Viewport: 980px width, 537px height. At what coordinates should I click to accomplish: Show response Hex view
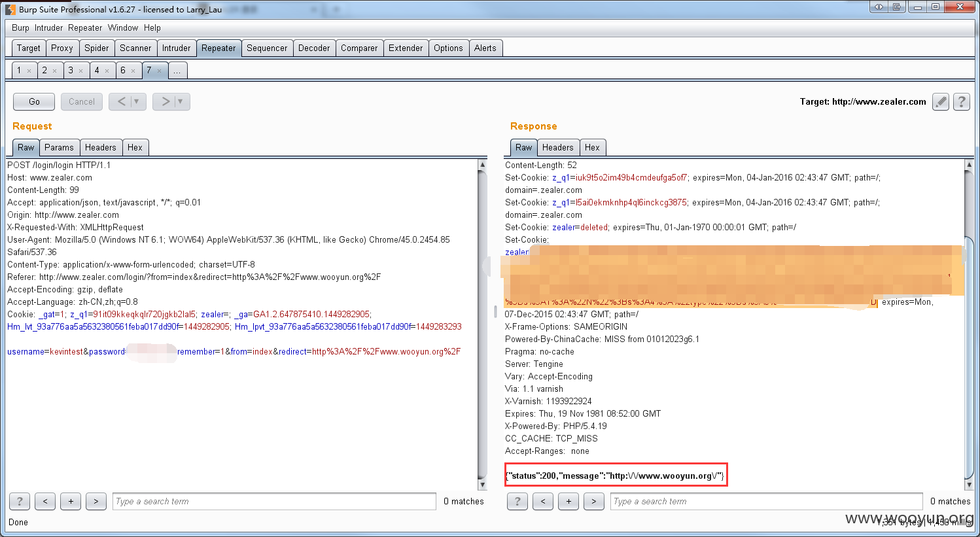[x=592, y=147]
